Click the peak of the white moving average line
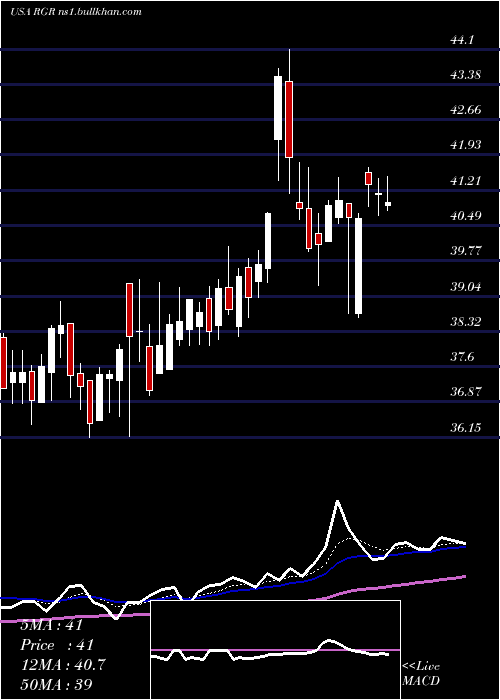 pos(338,502)
